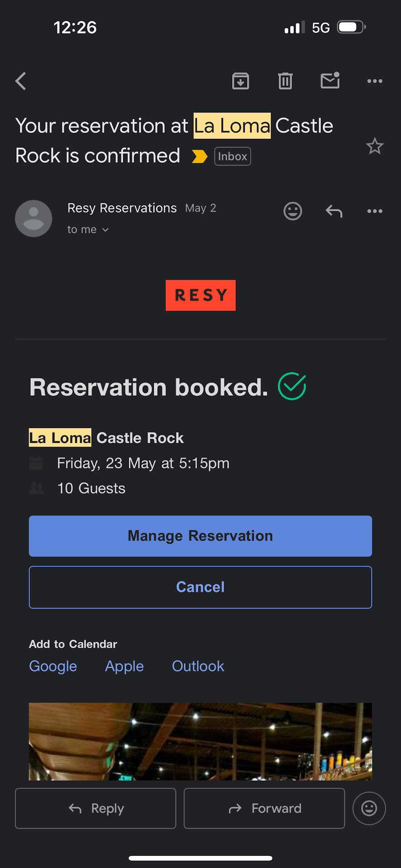
Task: Open the top more options menu
Action: (x=375, y=81)
